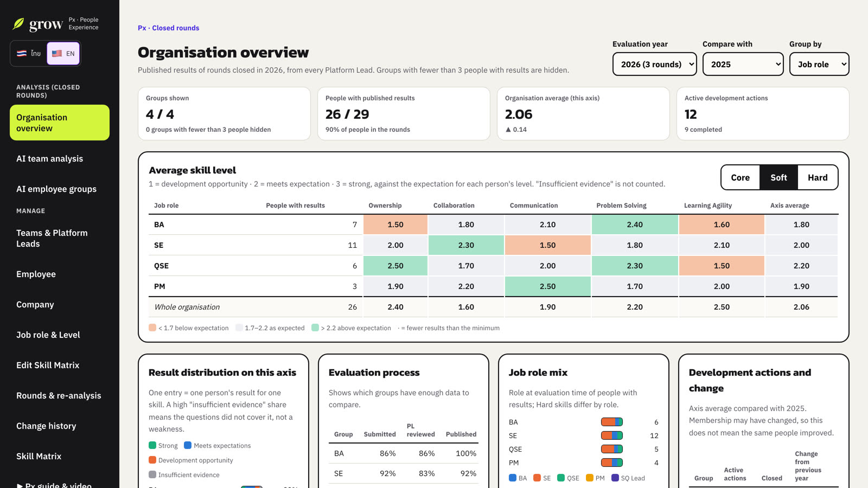Click the as expected legend swatch
The height and width of the screenshot is (488, 868).
239,328
